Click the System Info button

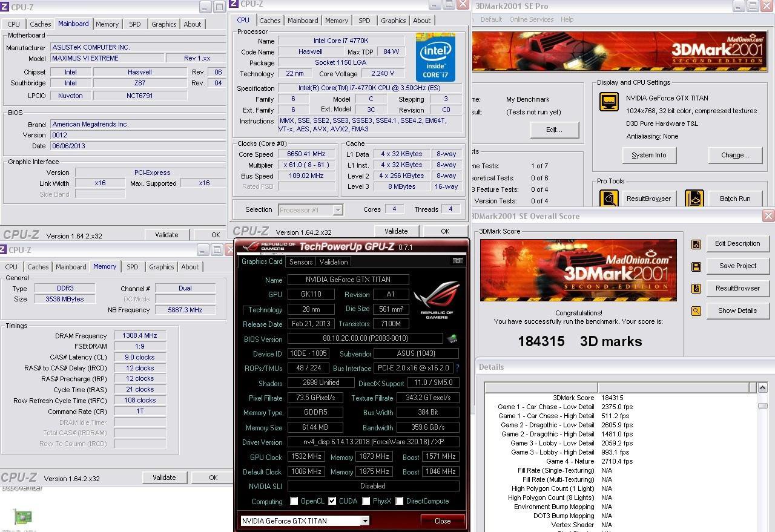[x=649, y=155]
